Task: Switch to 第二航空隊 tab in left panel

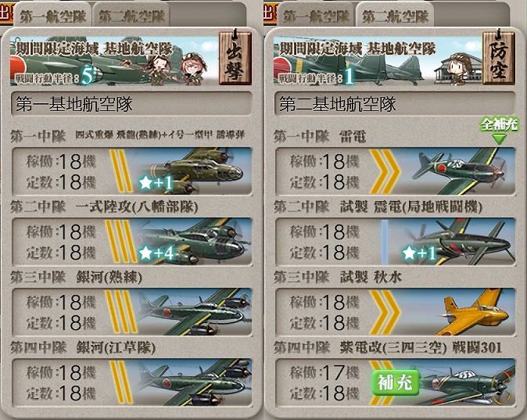Action: [x=131, y=16]
